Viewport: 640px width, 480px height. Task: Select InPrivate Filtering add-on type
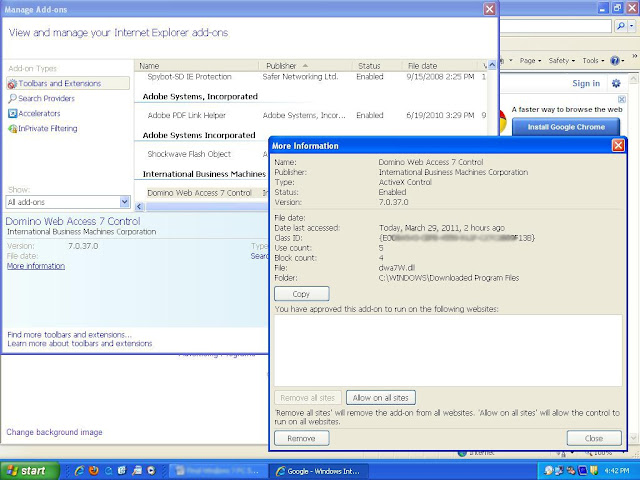[43, 129]
